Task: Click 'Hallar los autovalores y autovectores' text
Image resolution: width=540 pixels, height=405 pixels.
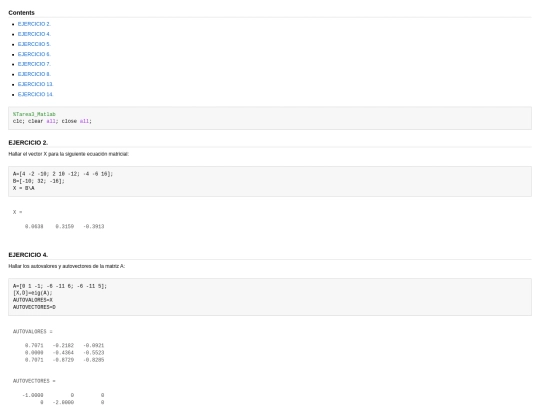Action: pyautogui.click(x=66, y=266)
